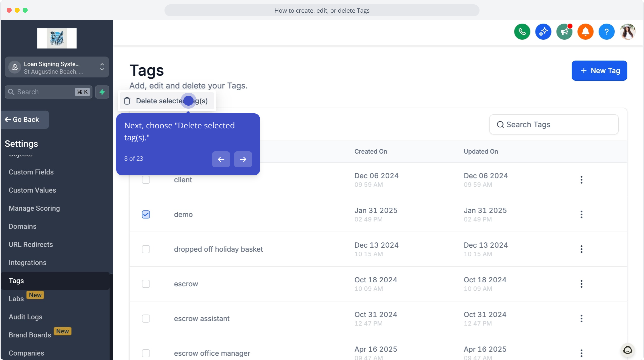Open the chat support widget icon
This screenshot has height=360, width=644.
pyautogui.click(x=628, y=350)
